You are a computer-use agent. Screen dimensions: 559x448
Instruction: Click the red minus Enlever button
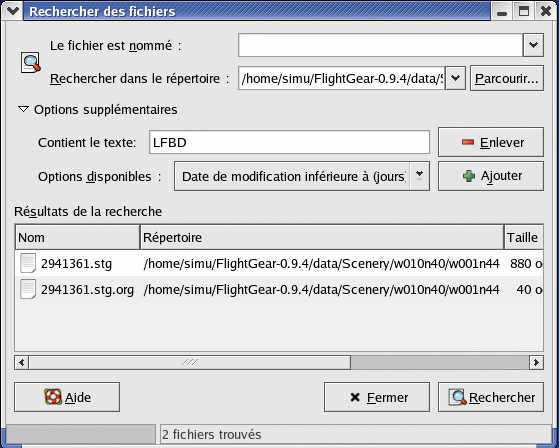coord(491,142)
